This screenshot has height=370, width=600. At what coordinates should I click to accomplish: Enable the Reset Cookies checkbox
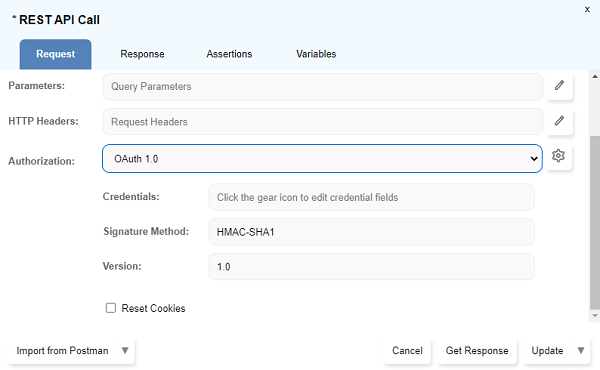(111, 308)
